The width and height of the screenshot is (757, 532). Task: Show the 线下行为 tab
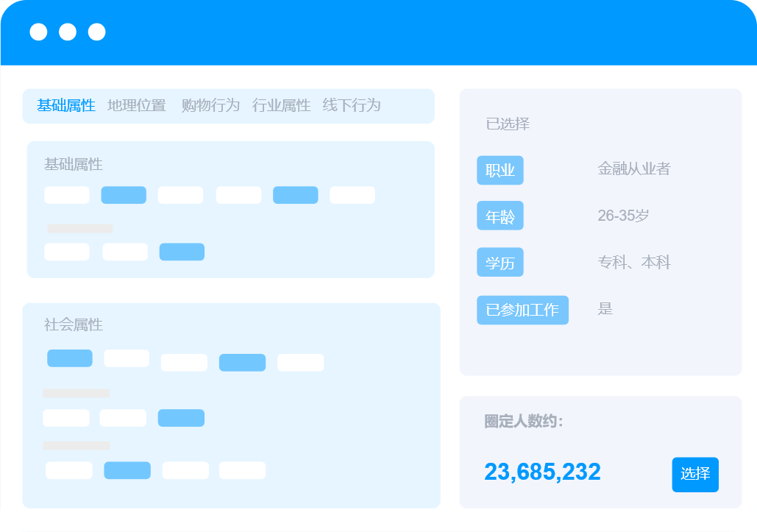pyautogui.click(x=352, y=105)
